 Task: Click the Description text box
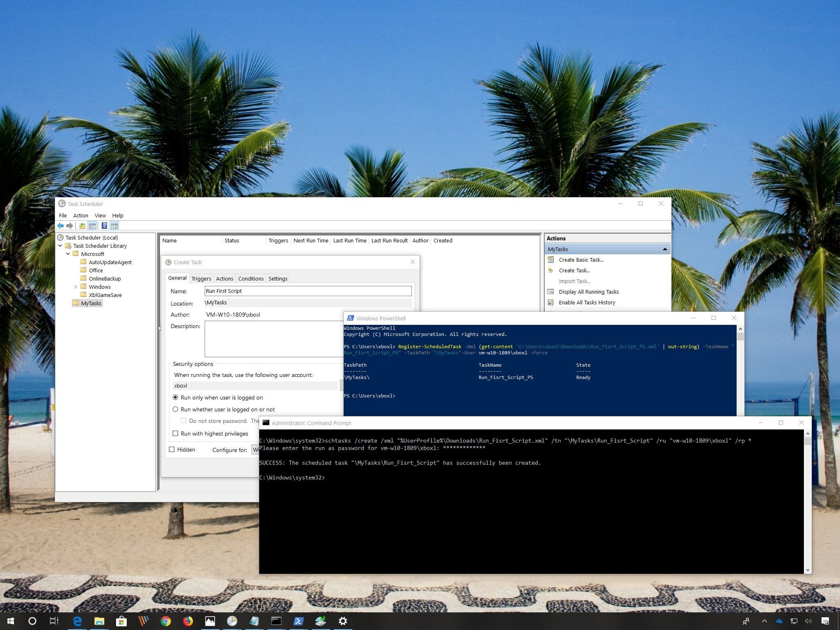point(274,339)
